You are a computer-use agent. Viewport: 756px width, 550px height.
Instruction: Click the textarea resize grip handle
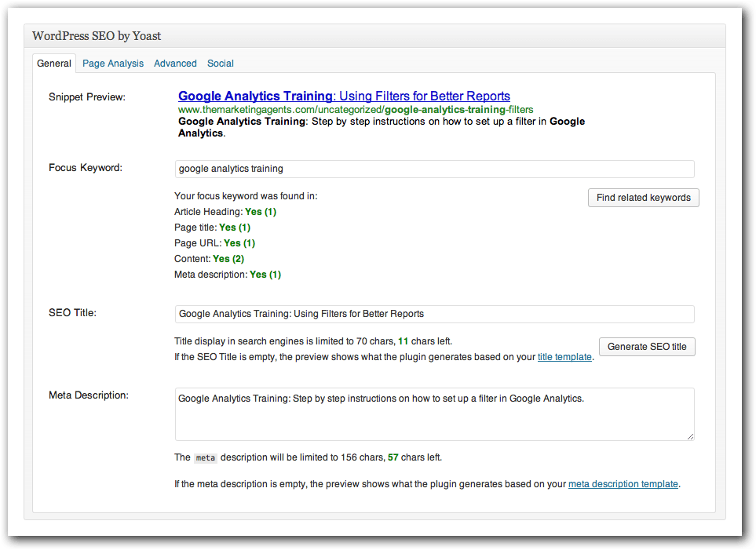(x=690, y=437)
